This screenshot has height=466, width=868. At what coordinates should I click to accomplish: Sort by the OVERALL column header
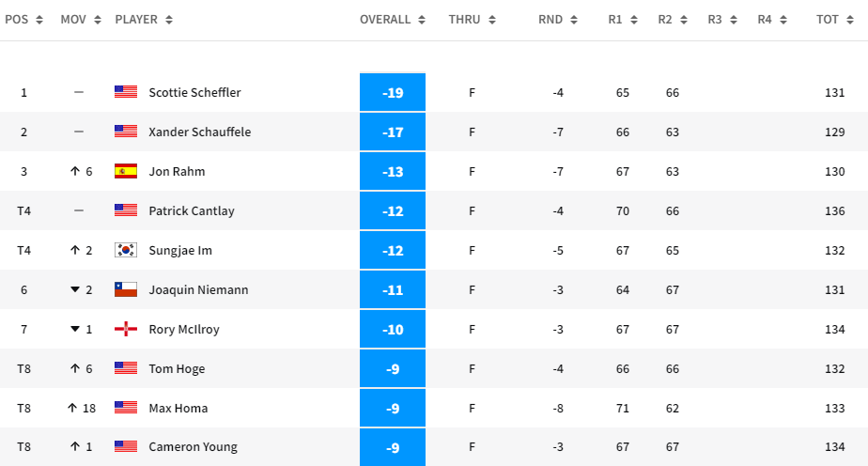pos(392,20)
